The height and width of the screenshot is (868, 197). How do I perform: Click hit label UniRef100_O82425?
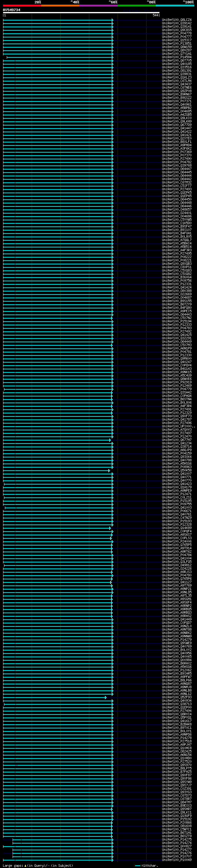tap(177, 751)
